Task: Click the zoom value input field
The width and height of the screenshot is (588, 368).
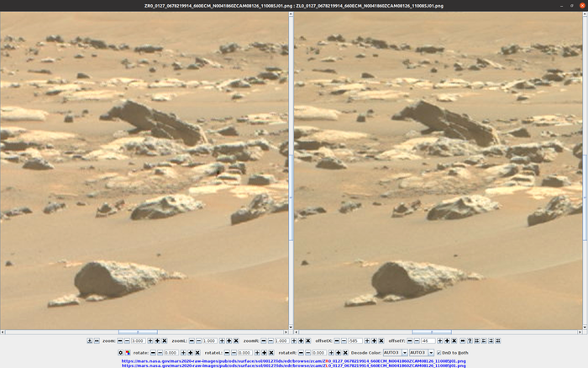Action: (x=139, y=340)
